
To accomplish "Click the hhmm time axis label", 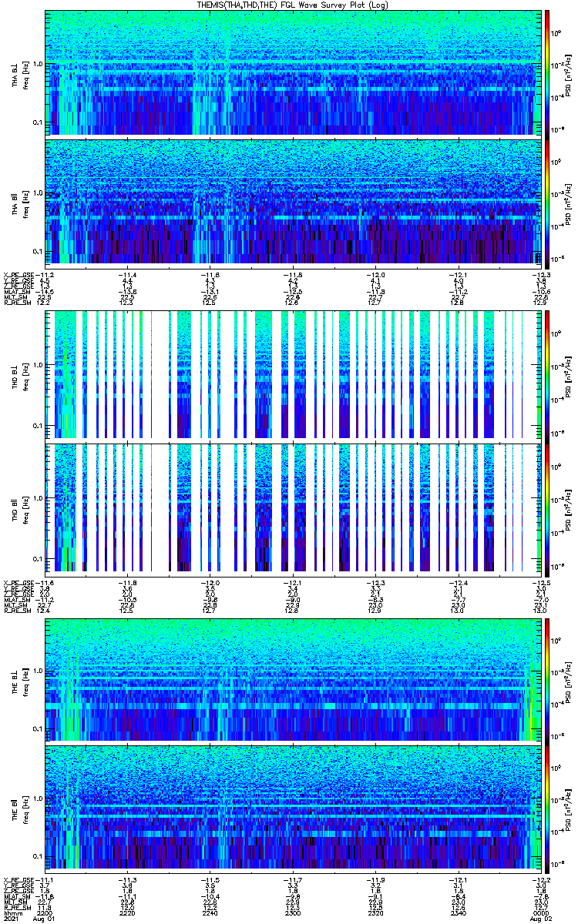I will [x=12, y=914].
